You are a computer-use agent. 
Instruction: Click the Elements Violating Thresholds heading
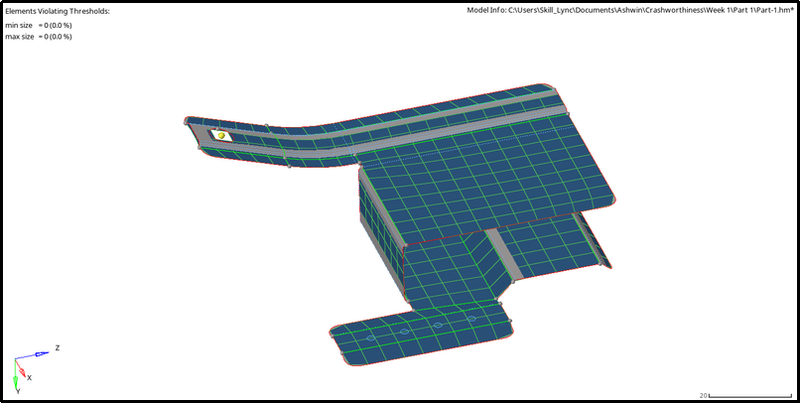click(58, 11)
